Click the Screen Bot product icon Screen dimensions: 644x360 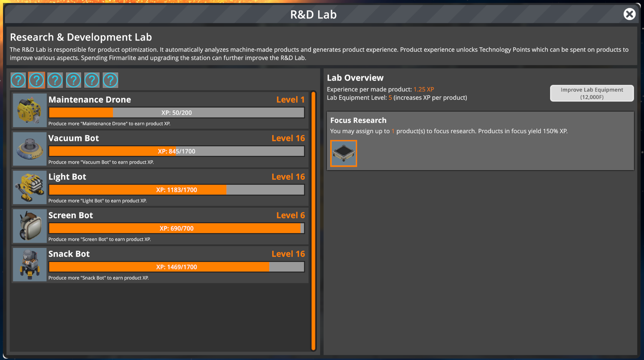29,226
